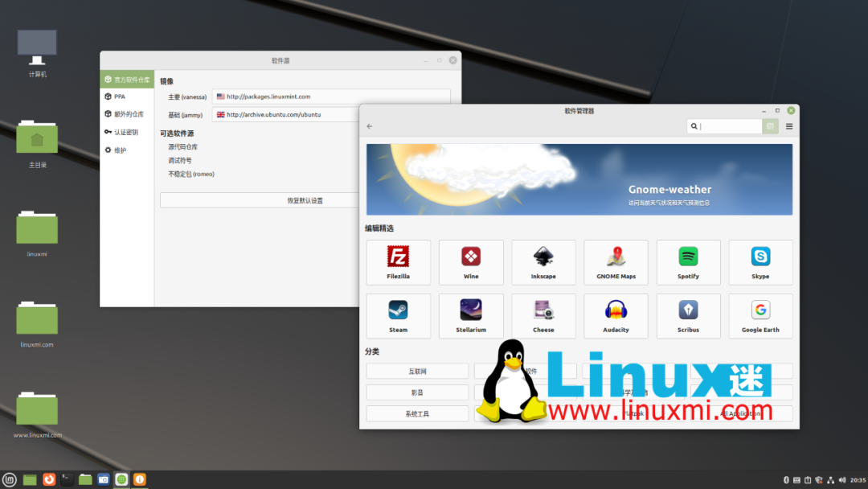Image resolution: width=868 pixels, height=489 pixels.
Task: Open the Bluetooth tray icon
Action: coord(786,480)
